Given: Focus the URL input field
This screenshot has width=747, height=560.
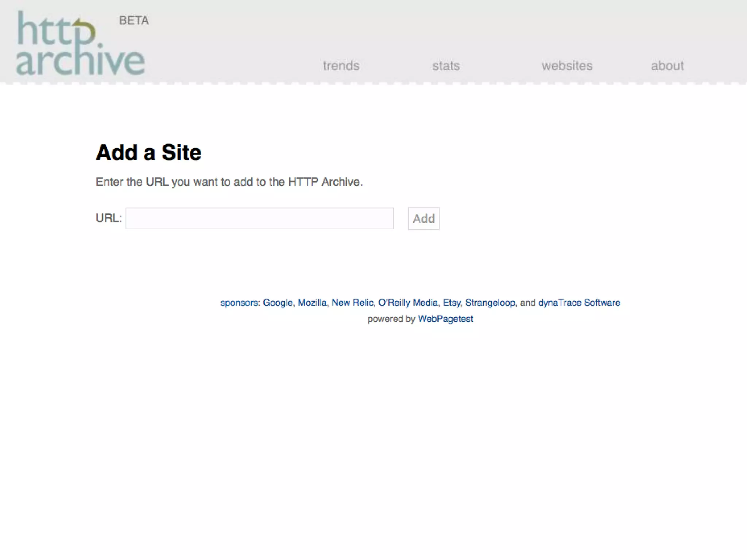Looking at the screenshot, I should pos(259,218).
